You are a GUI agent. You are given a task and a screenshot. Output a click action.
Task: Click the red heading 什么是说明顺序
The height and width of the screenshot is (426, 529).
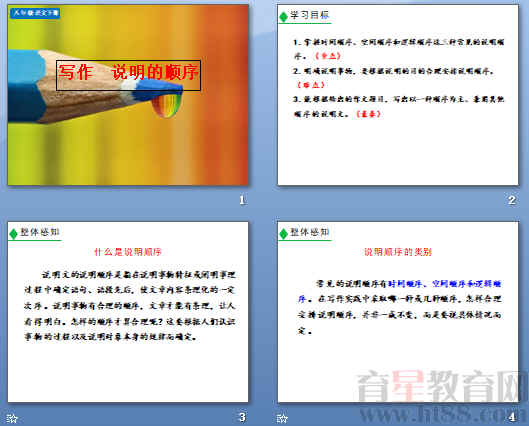(x=128, y=252)
